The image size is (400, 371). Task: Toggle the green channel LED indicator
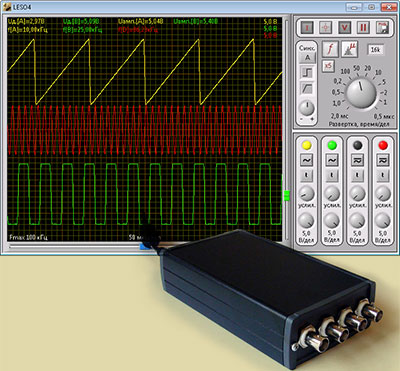332,145
